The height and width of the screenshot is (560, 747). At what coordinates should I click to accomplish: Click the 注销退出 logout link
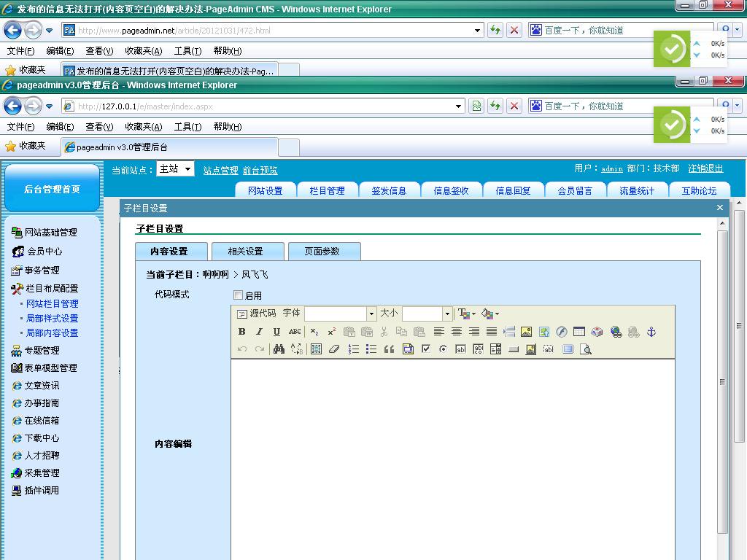pos(705,168)
